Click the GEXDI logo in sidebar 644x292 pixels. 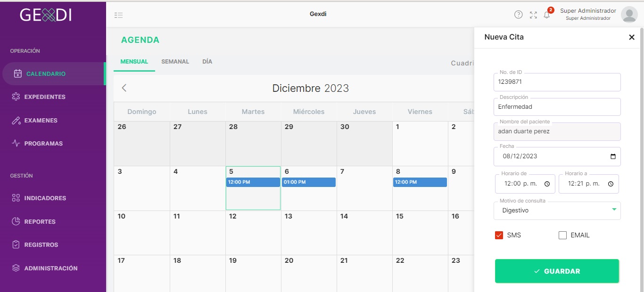click(x=46, y=15)
